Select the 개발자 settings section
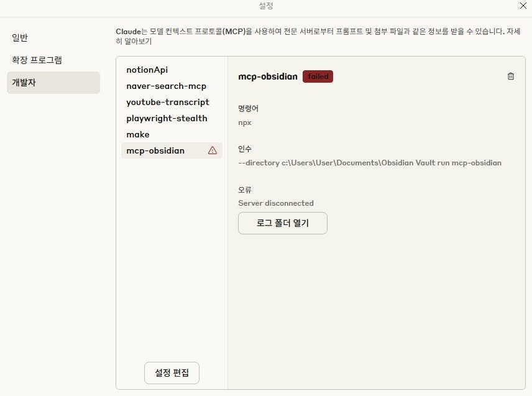 (x=53, y=83)
